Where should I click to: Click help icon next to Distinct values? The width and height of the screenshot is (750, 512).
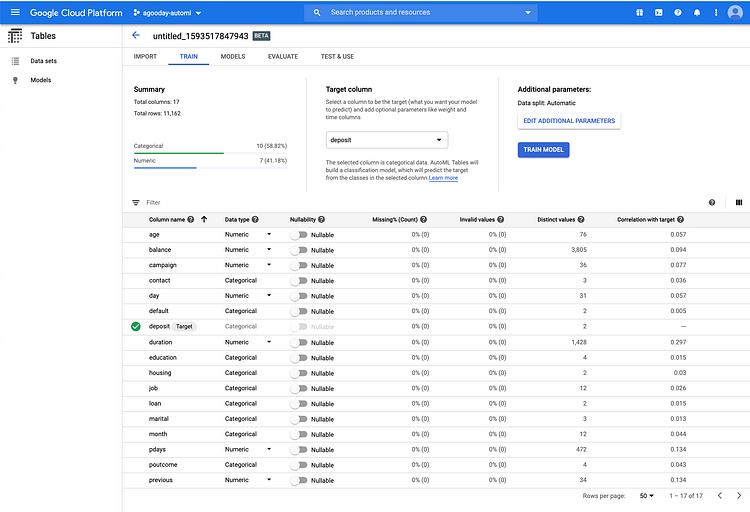[x=581, y=220]
